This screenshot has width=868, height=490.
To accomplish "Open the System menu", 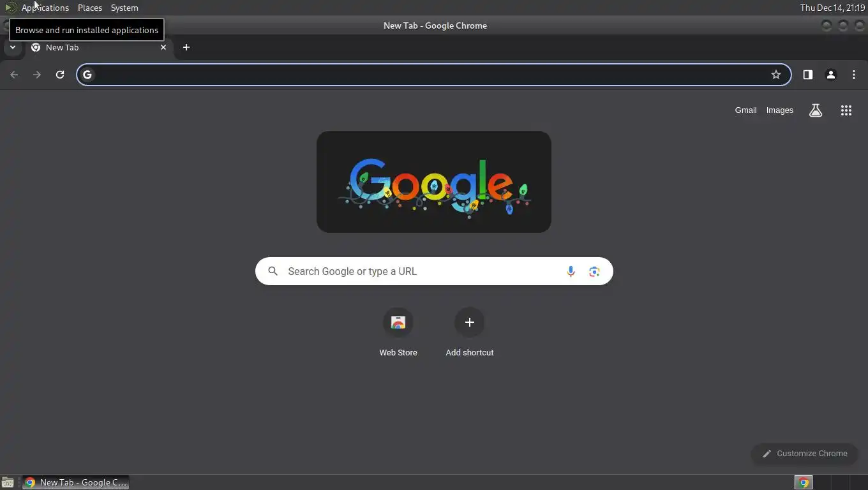I will [x=124, y=8].
